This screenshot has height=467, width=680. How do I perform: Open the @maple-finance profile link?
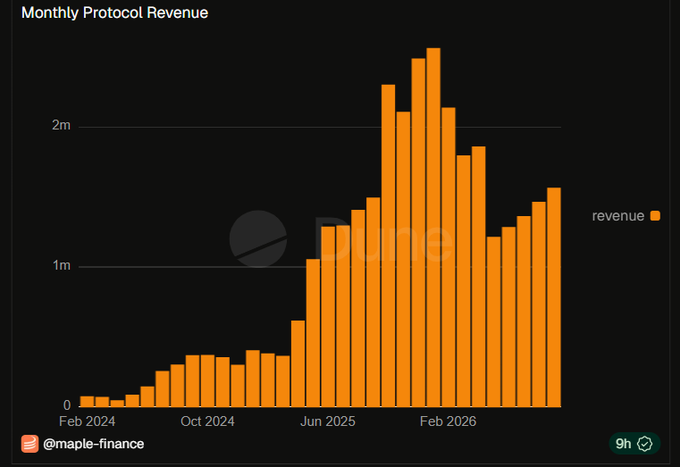93,444
